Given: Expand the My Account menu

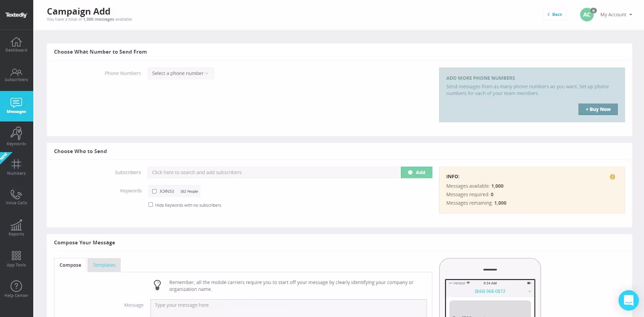Looking at the screenshot, I should pyautogui.click(x=616, y=15).
